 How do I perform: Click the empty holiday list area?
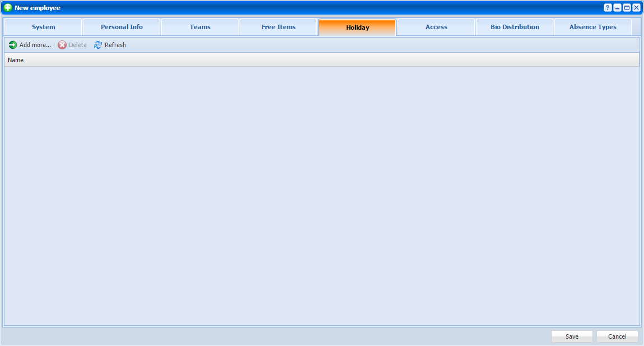click(321, 195)
